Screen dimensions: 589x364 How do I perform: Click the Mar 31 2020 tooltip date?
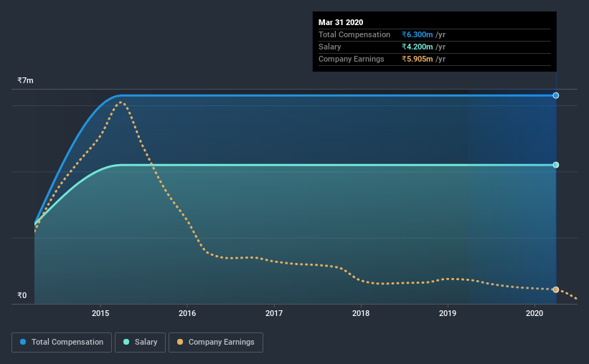(x=341, y=22)
